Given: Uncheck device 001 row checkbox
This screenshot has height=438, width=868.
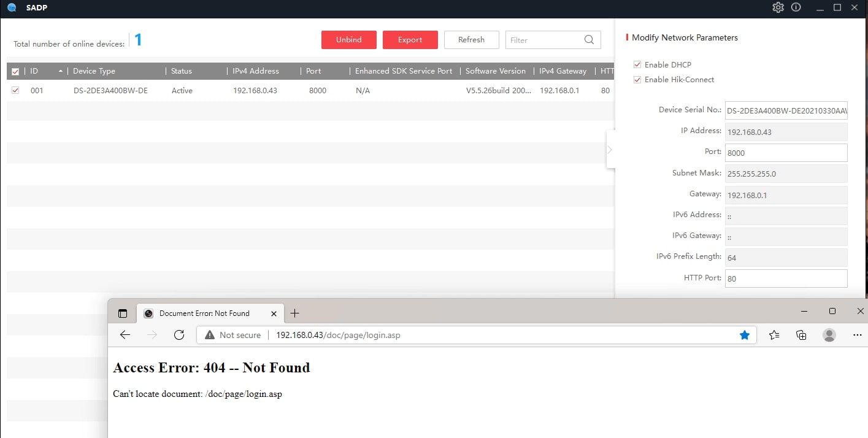Looking at the screenshot, I should 15,90.
